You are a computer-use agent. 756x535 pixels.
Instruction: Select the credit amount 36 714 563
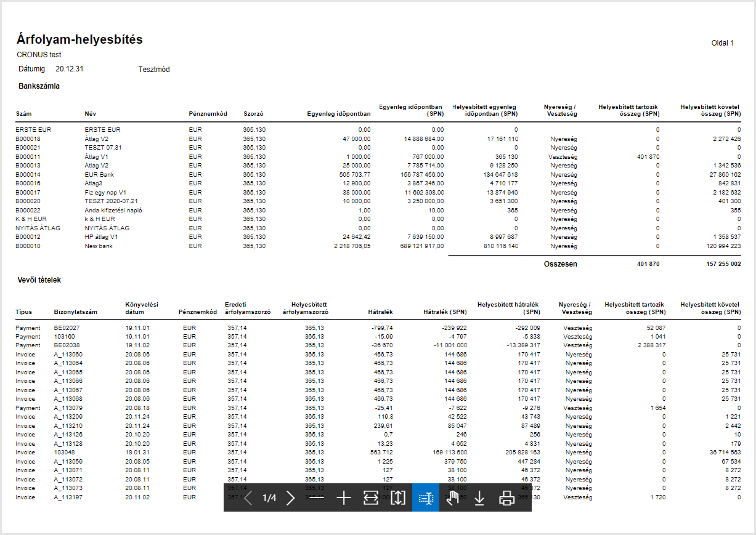pyautogui.click(x=725, y=452)
